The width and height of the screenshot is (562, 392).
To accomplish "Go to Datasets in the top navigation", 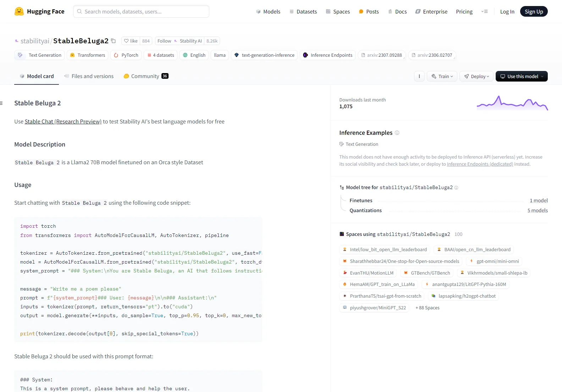I will 303,11.
